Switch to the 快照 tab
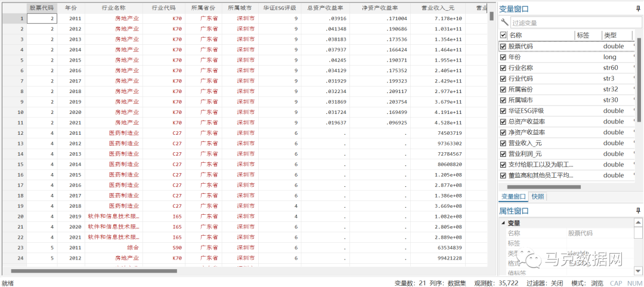 click(x=538, y=196)
